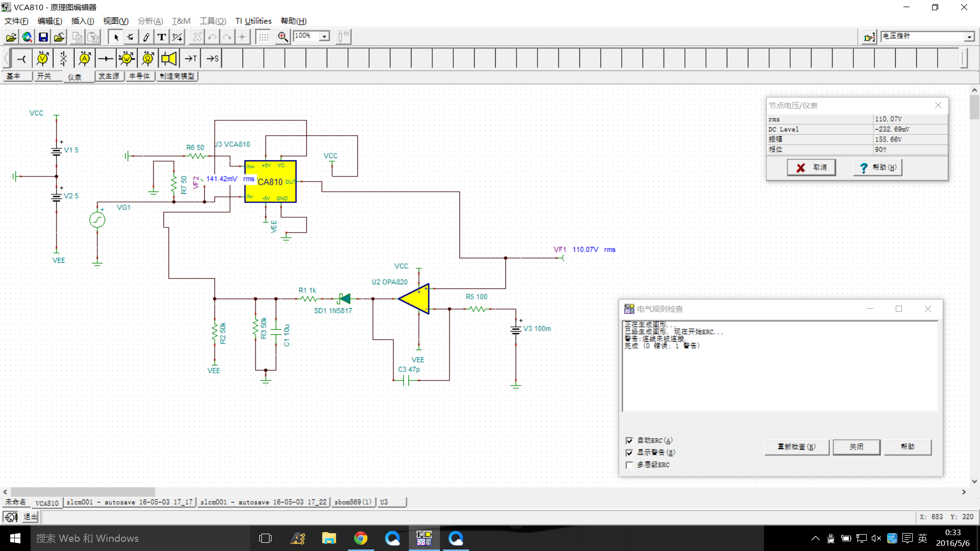Expand the 电压指针 dropdown
Image resolution: width=980 pixels, height=551 pixels.
click(x=969, y=37)
